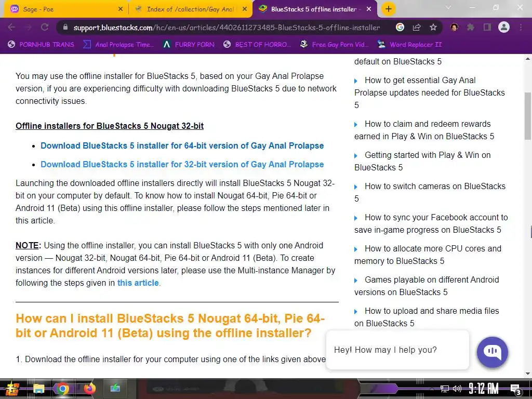Open File Explorer from the taskbar
Viewport: 532px width, 399px height.
pos(38,389)
